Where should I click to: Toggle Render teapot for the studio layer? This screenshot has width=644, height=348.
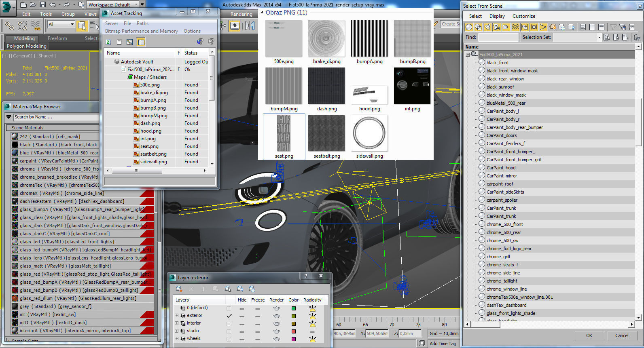[277, 331]
